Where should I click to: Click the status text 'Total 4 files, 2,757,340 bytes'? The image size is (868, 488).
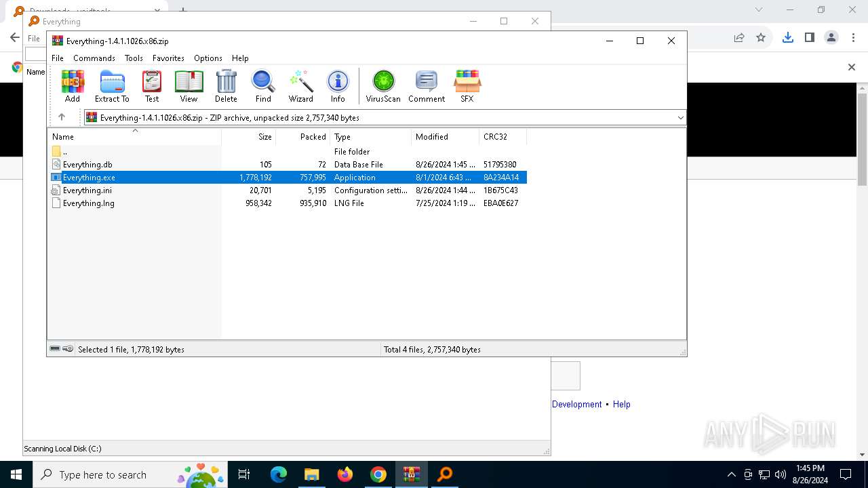[432, 350]
